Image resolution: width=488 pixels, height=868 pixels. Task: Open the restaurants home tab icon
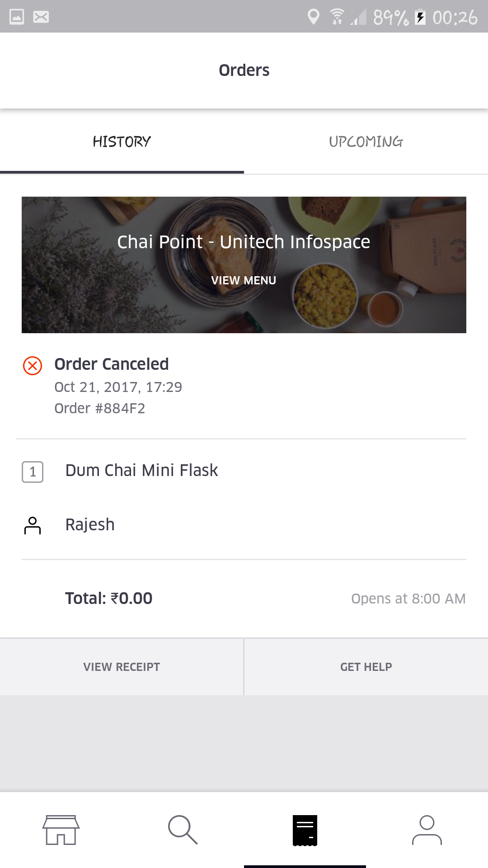(x=61, y=830)
